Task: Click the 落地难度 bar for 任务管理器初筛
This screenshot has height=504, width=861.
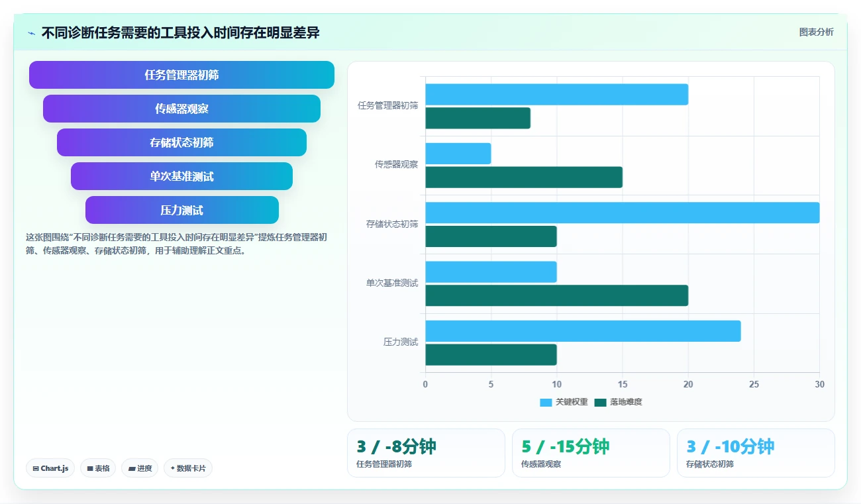Action: pos(478,118)
